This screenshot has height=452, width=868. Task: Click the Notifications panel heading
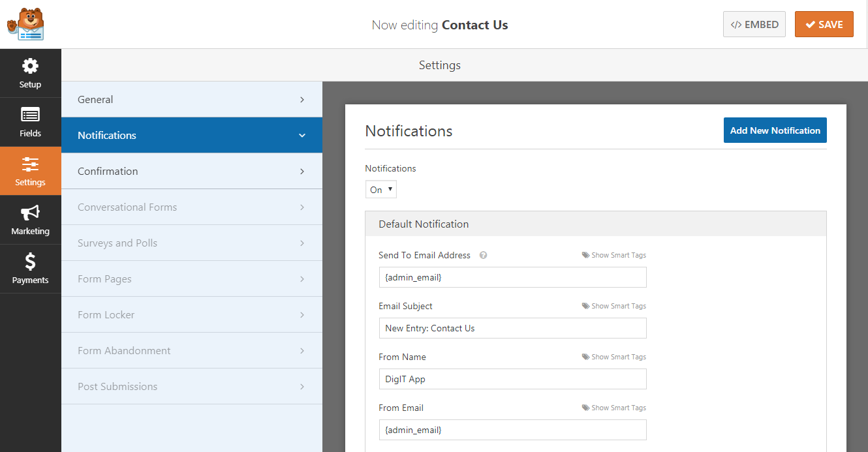click(409, 131)
